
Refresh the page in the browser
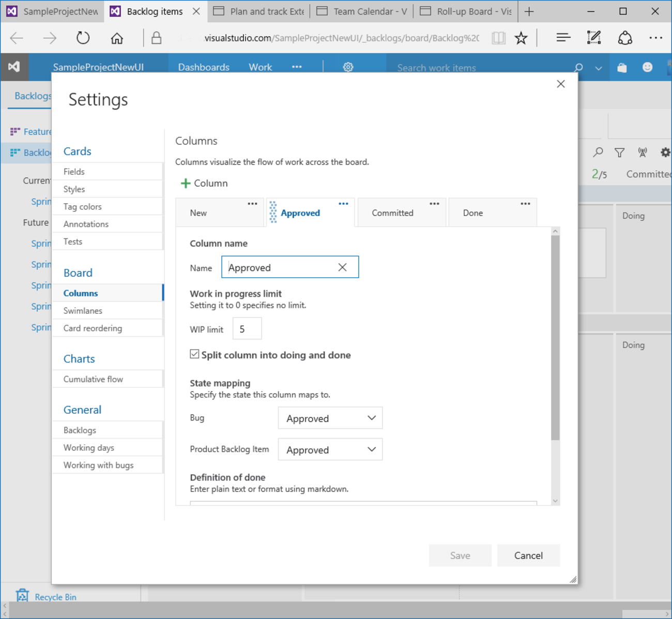click(x=83, y=38)
